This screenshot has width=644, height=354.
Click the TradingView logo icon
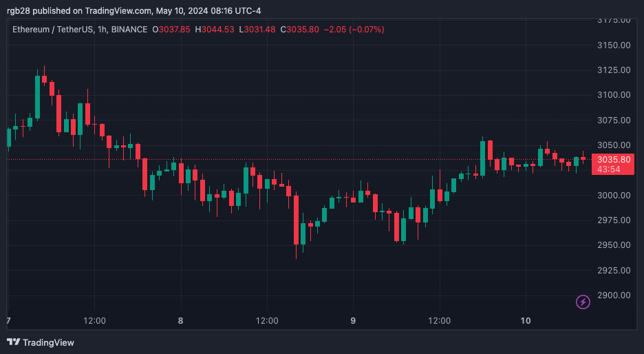14,342
